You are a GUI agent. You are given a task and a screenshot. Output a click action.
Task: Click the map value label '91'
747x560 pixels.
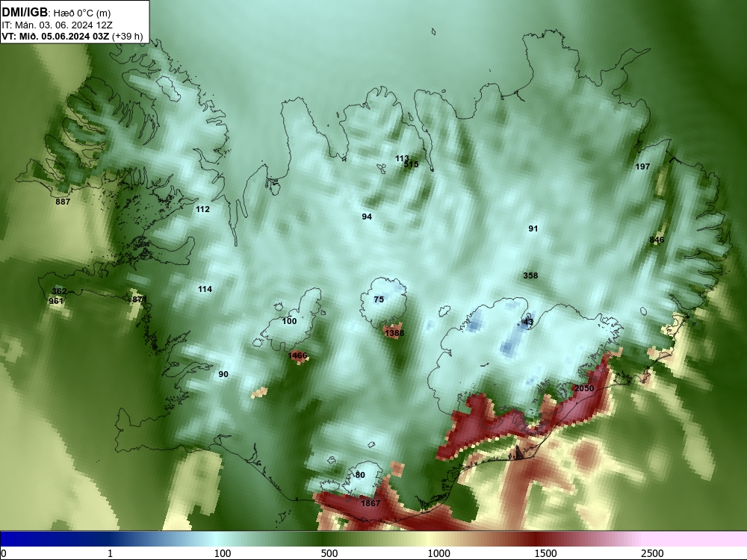coord(533,228)
